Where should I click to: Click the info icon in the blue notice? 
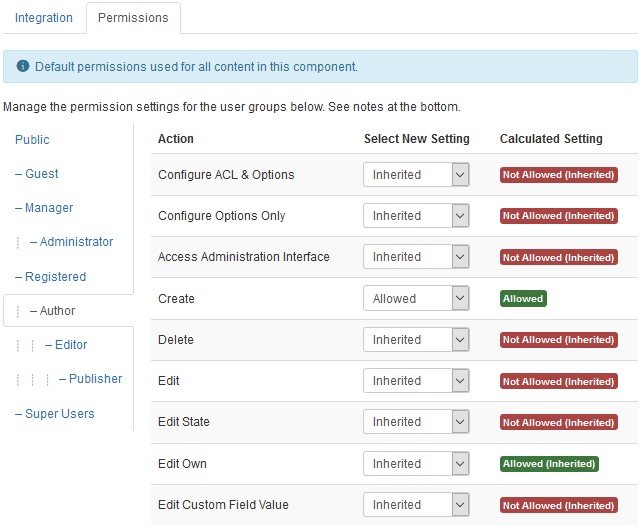[x=23, y=67]
